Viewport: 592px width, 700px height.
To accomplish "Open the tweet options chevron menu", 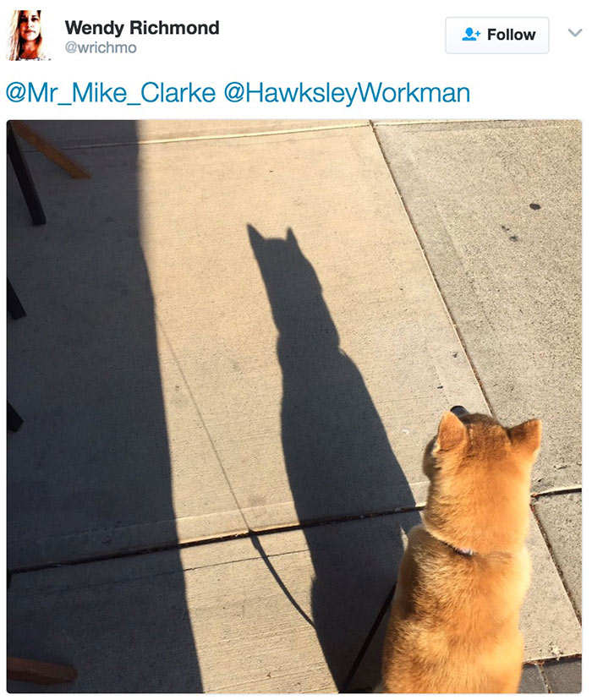I will [x=574, y=33].
